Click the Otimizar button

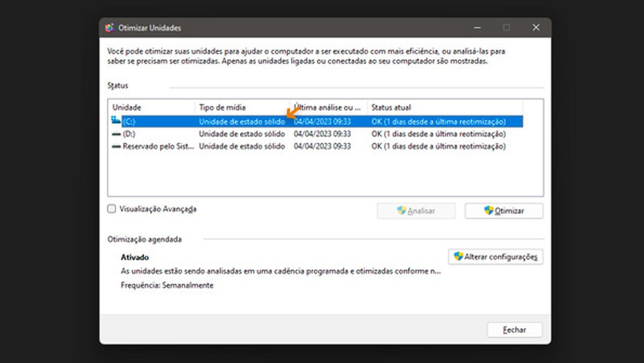(x=504, y=211)
